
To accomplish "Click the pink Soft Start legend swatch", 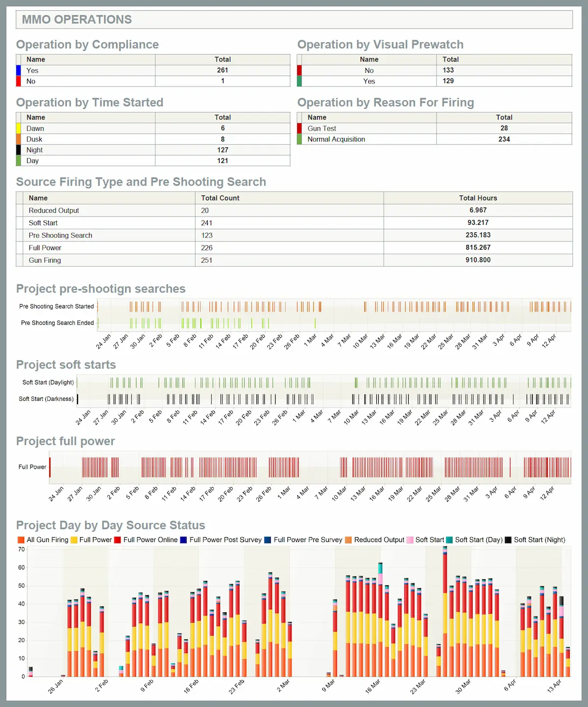I will 410,540.
